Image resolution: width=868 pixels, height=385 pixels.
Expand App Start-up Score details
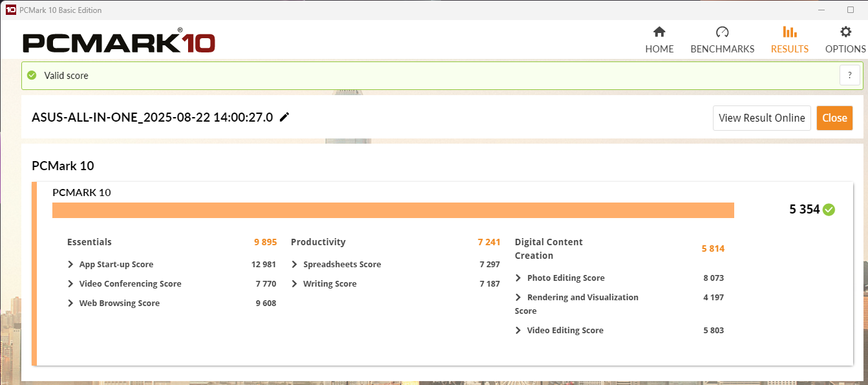click(x=70, y=264)
